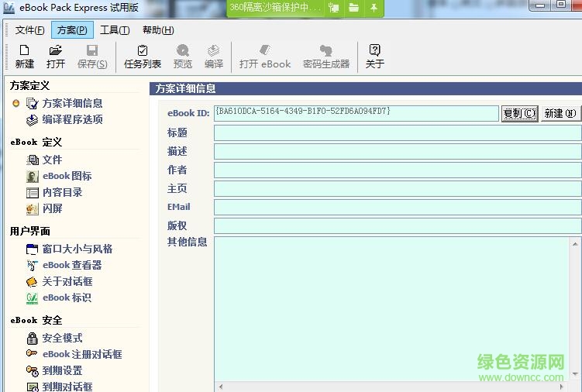The width and height of the screenshot is (582, 392).
Task: Select 内容目录 text in sidebar
Action: pyautogui.click(x=62, y=192)
